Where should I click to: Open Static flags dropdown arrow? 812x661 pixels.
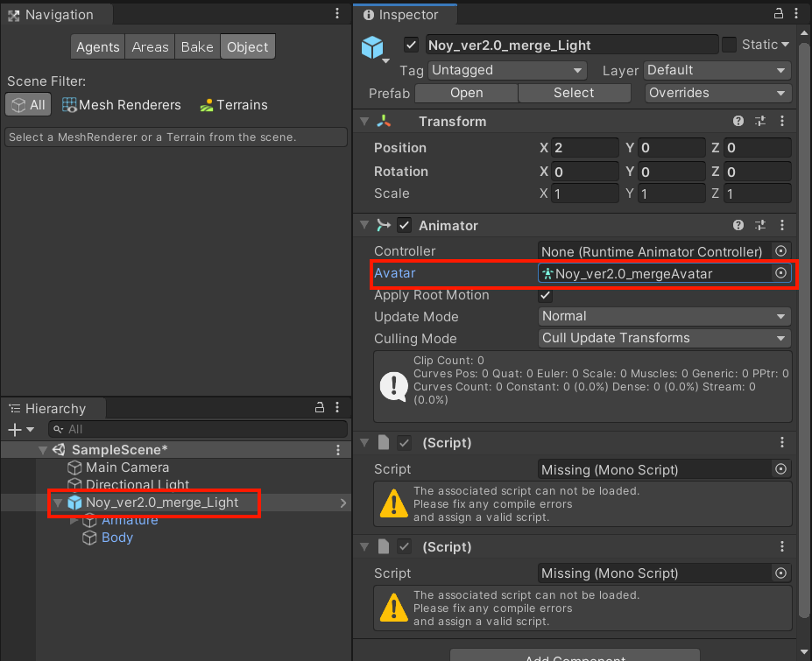[785, 45]
